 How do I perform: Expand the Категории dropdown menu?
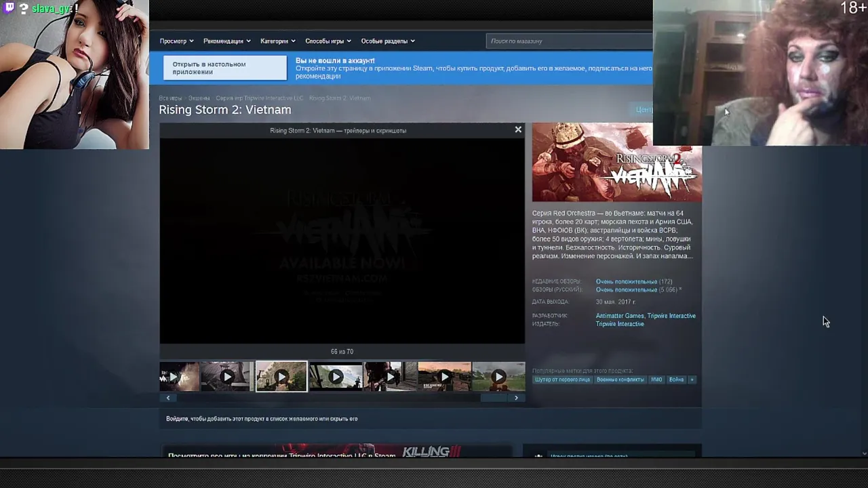(278, 41)
